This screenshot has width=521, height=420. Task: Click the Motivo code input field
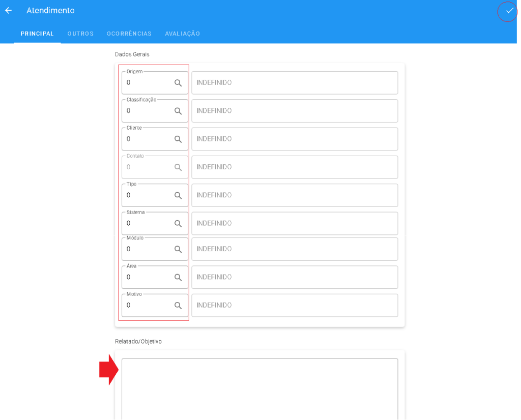tap(147, 306)
